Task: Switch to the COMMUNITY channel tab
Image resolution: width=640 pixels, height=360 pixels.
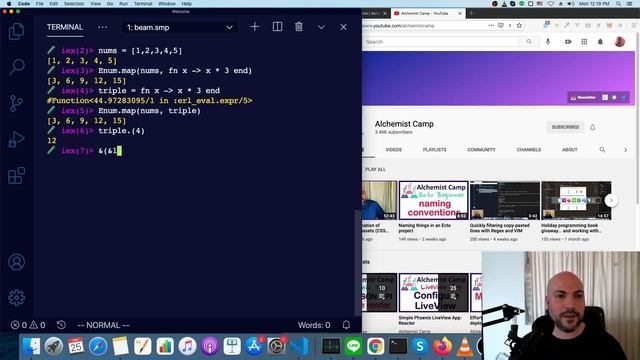Action: click(x=481, y=150)
